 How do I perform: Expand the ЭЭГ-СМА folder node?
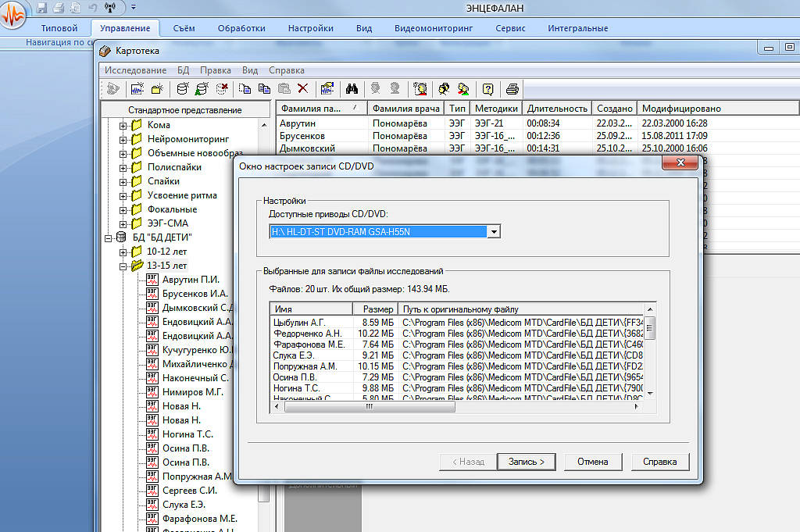(123, 224)
